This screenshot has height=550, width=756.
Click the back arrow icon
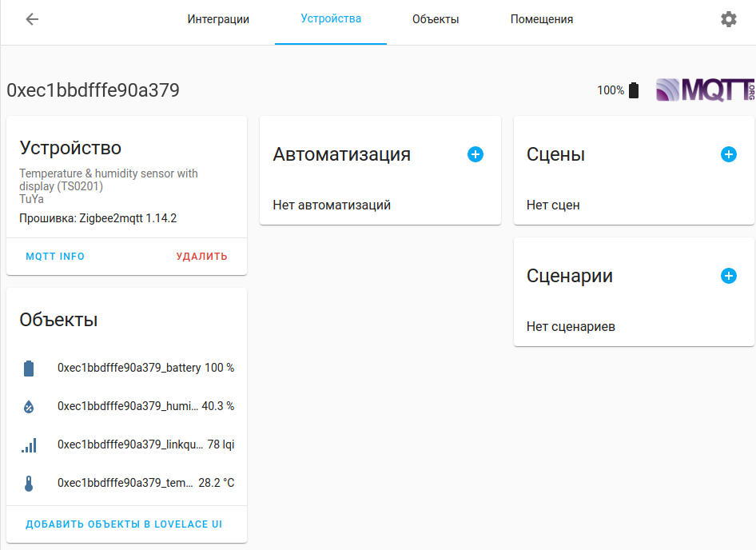[x=32, y=19]
